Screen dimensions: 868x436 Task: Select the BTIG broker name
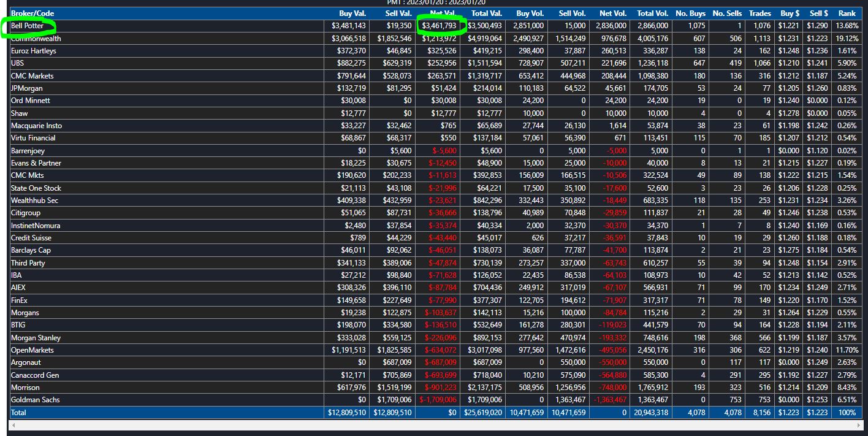click(x=18, y=325)
